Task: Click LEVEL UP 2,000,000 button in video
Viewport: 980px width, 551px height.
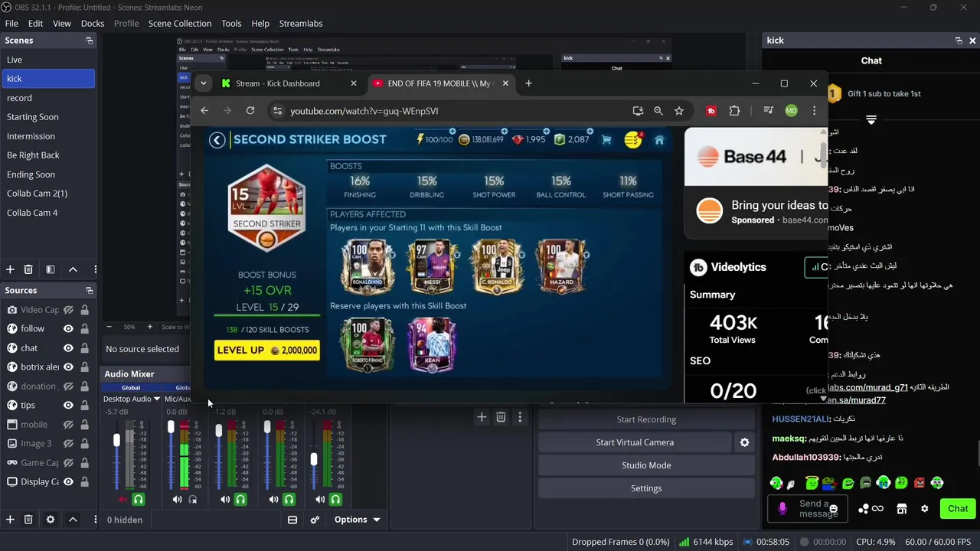Action: pyautogui.click(x=266, y=350)
